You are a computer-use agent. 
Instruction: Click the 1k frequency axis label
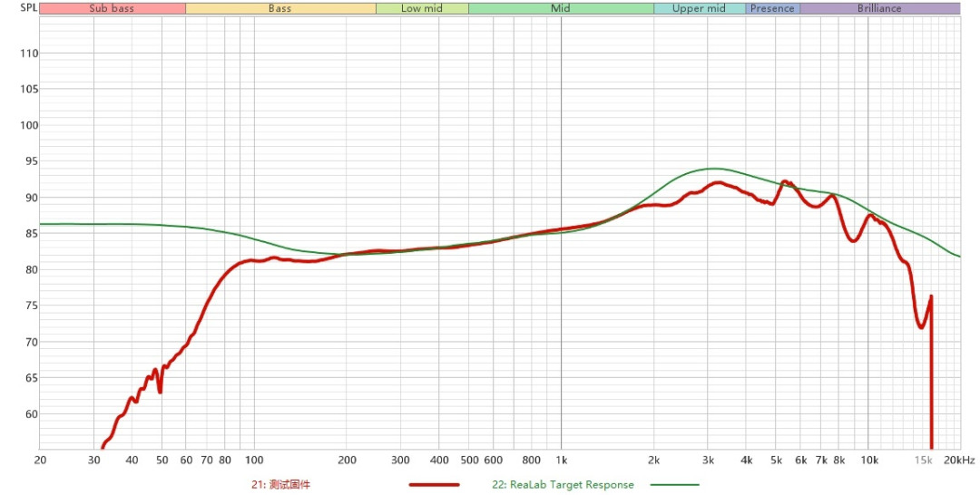tap(562, 461)
